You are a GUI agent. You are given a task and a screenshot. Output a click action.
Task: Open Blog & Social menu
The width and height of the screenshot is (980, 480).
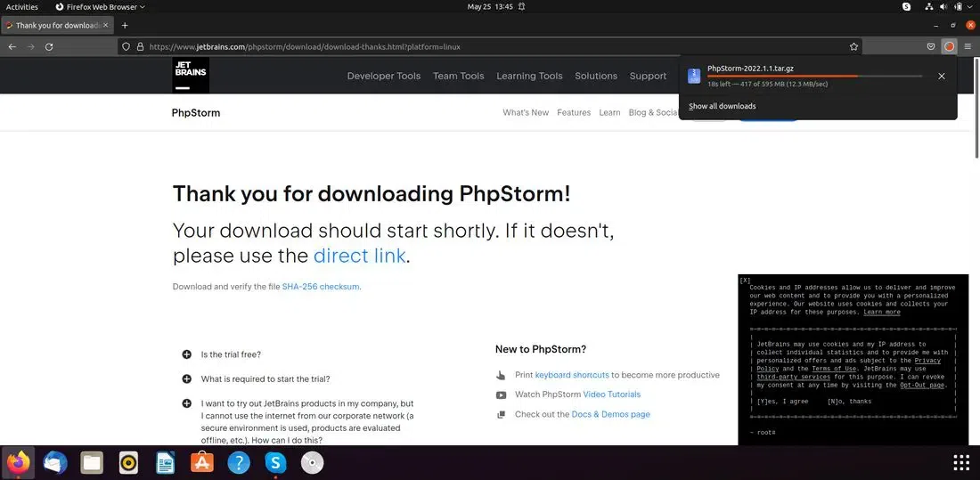(x=654, y=112)
